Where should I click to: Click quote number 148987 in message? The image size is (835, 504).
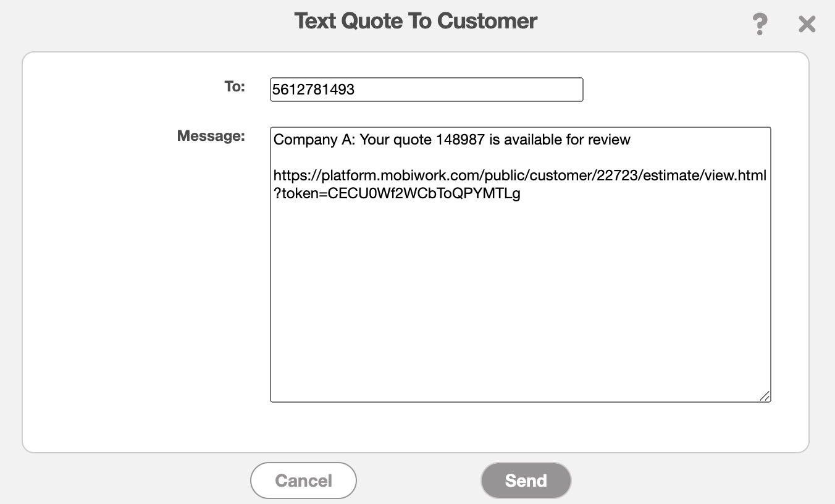(460, 140)
